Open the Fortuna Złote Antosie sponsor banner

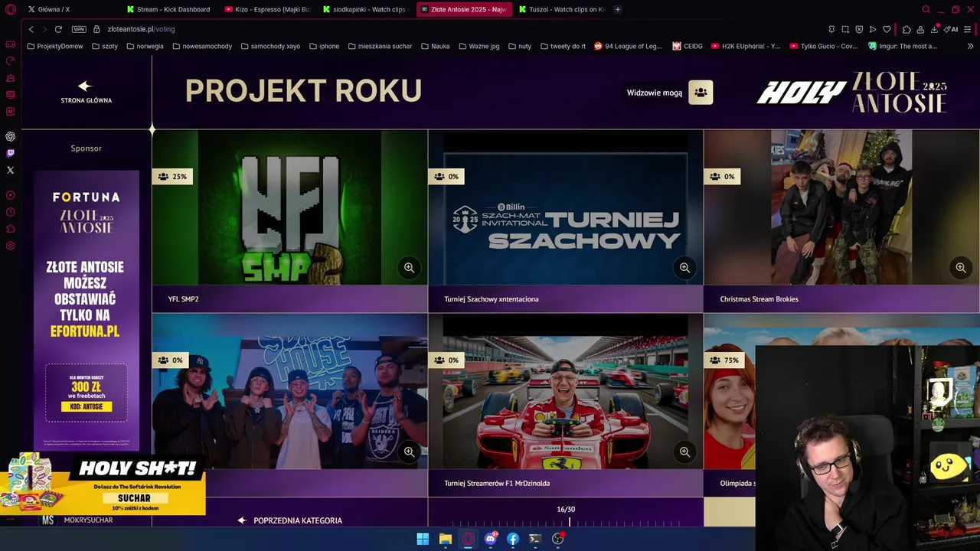tap(87, 310)
